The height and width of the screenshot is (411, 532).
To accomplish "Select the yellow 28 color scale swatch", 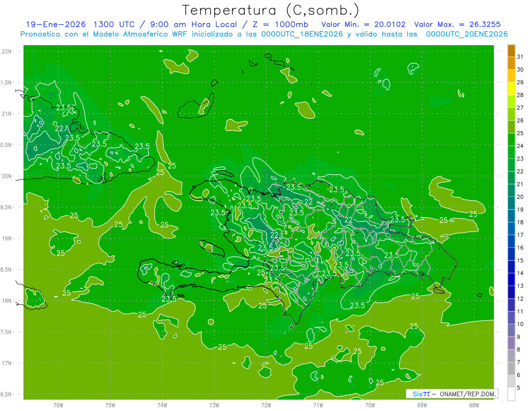I will pyautogui.click(x=511, y=89).
